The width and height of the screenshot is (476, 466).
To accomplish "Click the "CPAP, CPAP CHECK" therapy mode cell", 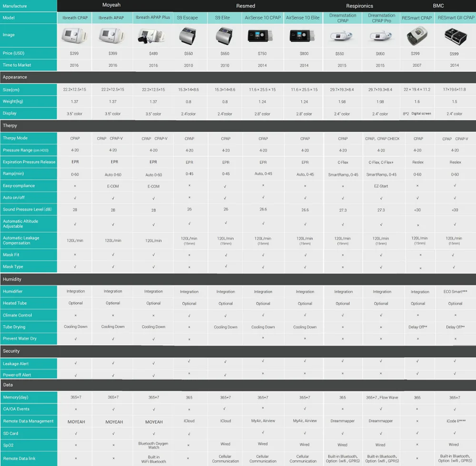I will pyautogui.click(x=382, y=139).
